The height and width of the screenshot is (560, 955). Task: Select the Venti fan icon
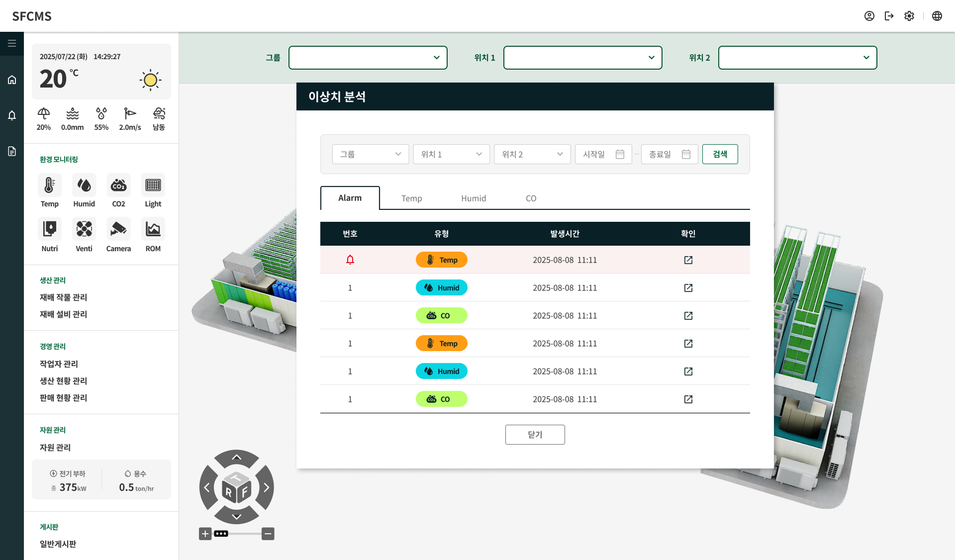click(84, 229)
